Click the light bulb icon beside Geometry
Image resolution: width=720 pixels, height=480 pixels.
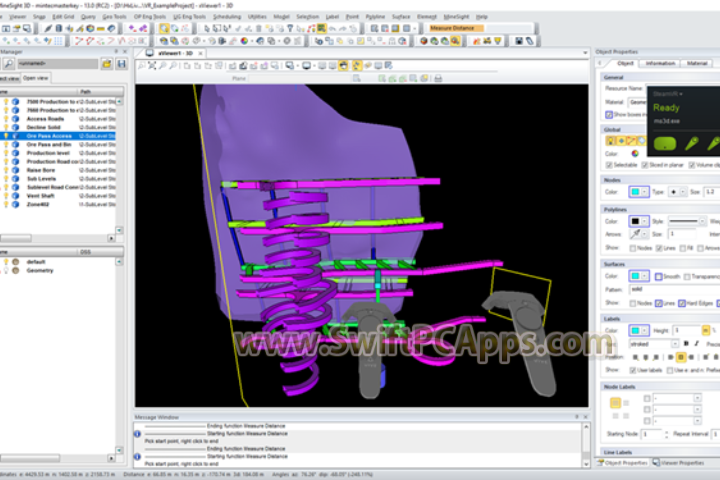[x=5, y=270]
